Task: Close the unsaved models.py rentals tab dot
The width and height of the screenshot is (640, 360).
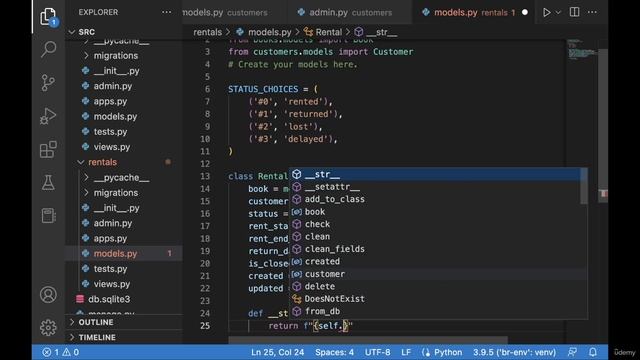Action: tap(525, 12)
